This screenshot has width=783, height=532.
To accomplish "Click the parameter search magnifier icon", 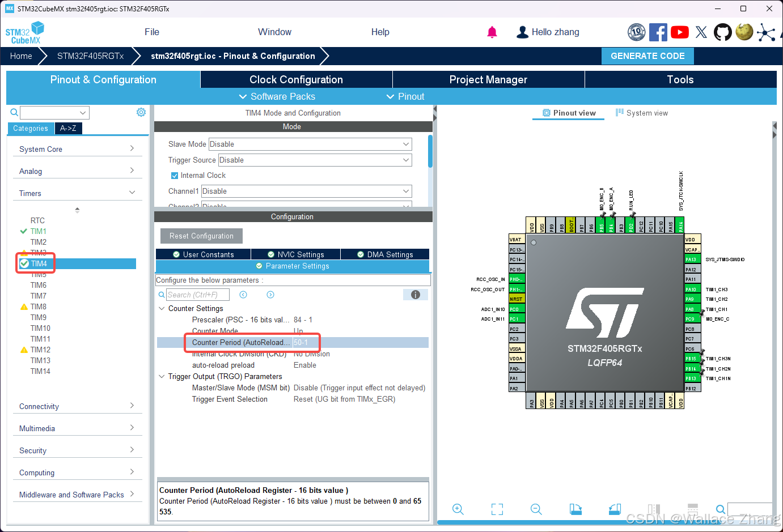I will pos(162,295).
